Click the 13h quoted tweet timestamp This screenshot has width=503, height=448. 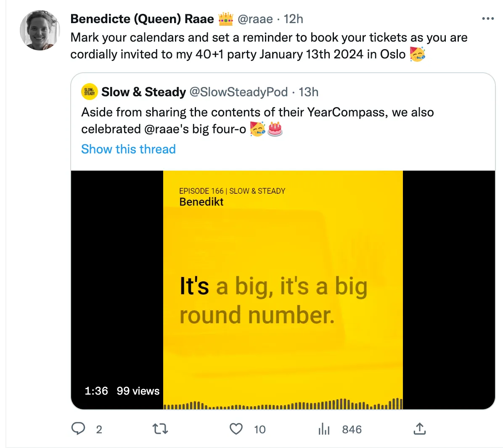pyautogui.click(x=308, y=92)
